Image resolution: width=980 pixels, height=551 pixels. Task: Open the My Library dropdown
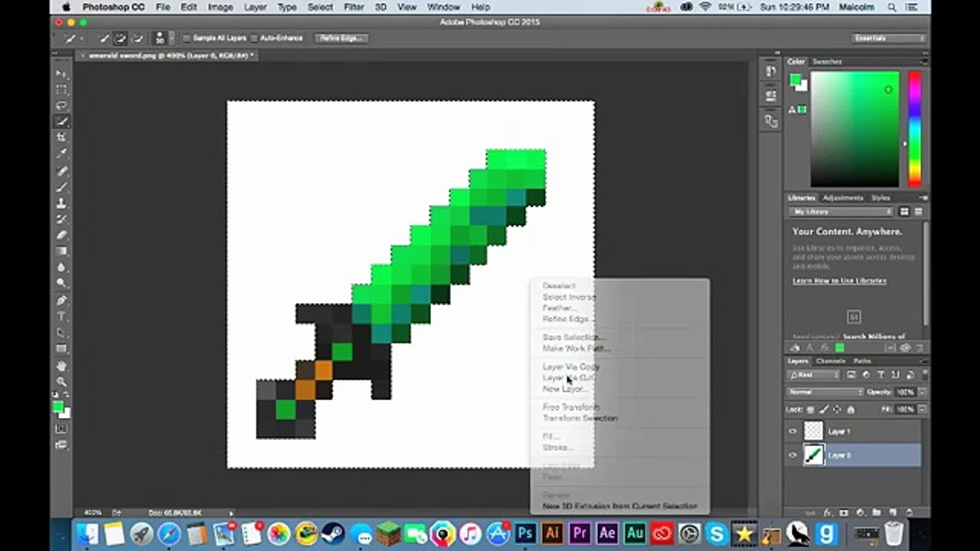(840, 212)
